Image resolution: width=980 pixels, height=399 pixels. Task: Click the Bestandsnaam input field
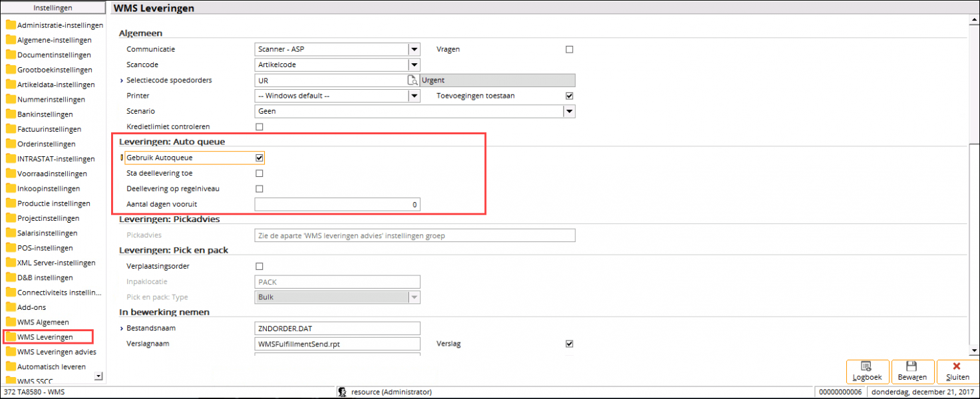[337, 329]
